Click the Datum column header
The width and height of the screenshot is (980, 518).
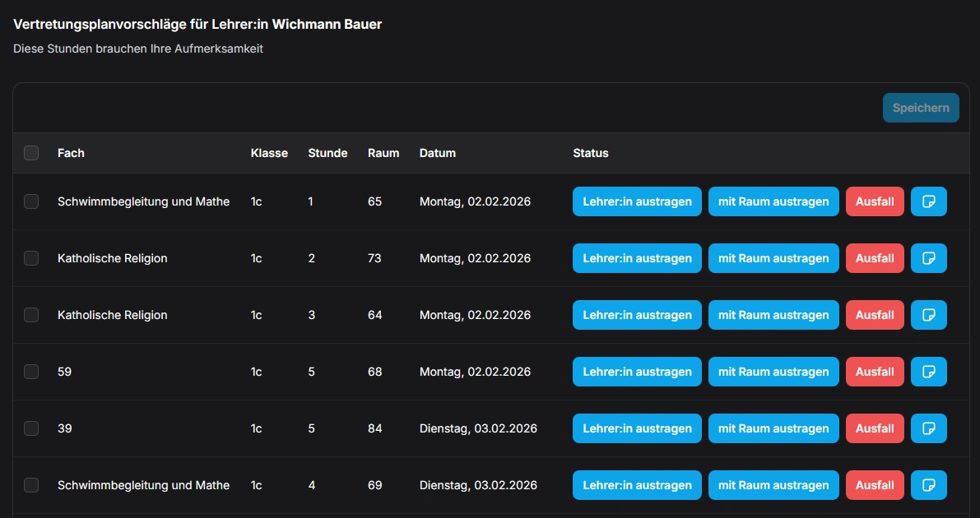tap(437, 153)
